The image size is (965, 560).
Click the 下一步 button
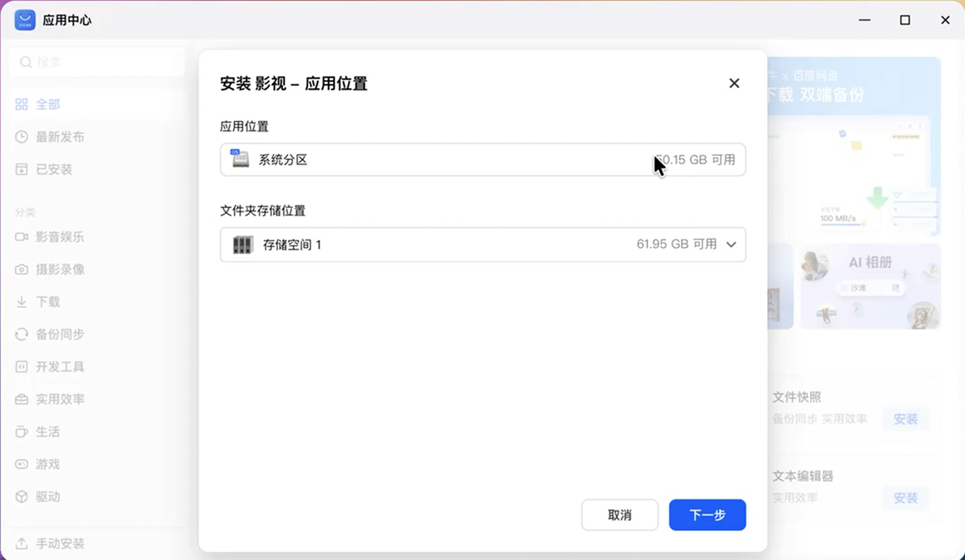tap(707, 515)
